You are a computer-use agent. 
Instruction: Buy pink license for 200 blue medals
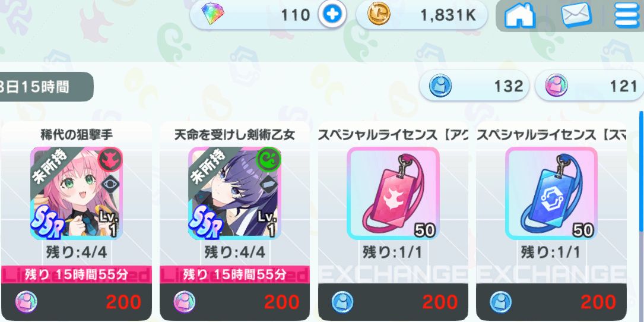393,302
